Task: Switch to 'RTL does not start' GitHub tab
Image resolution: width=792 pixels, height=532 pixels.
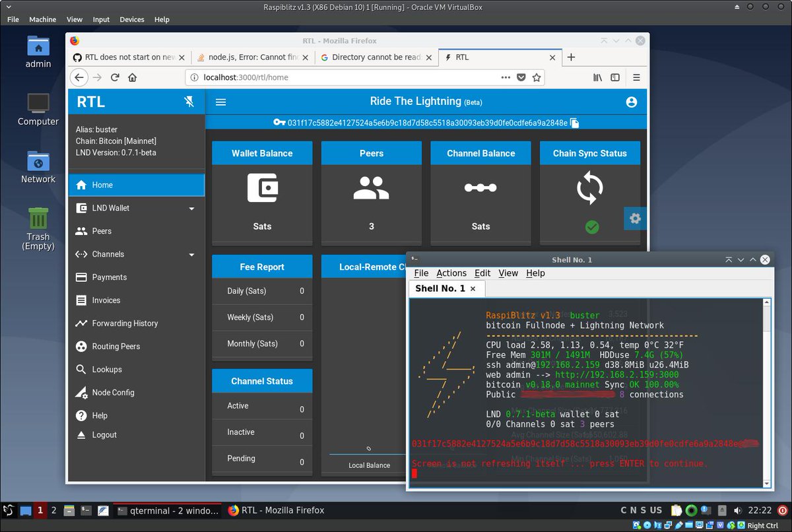Action: click(x=129, y=57)
